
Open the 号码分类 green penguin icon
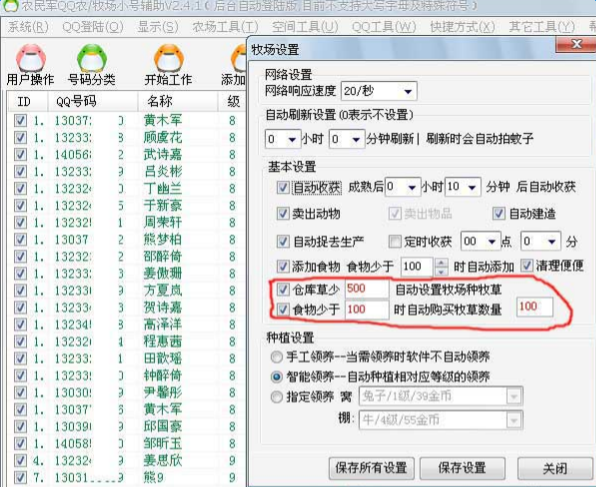[92, 58]
